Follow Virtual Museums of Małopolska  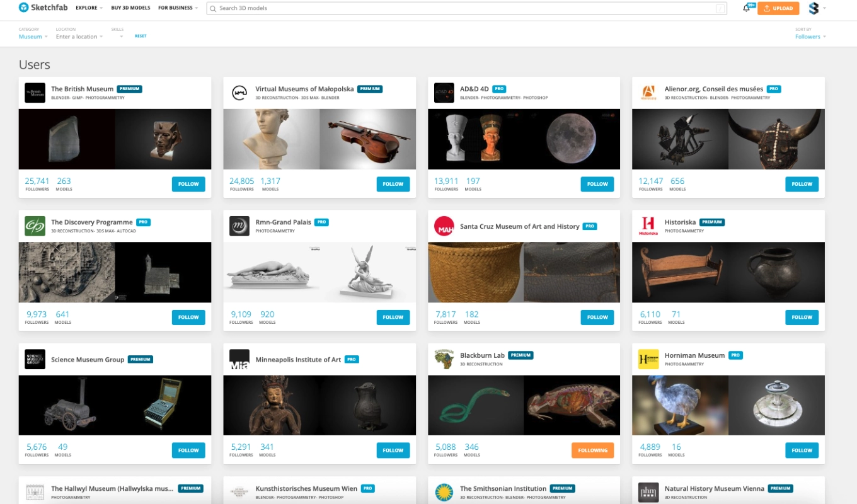click(x=393, y=184)
